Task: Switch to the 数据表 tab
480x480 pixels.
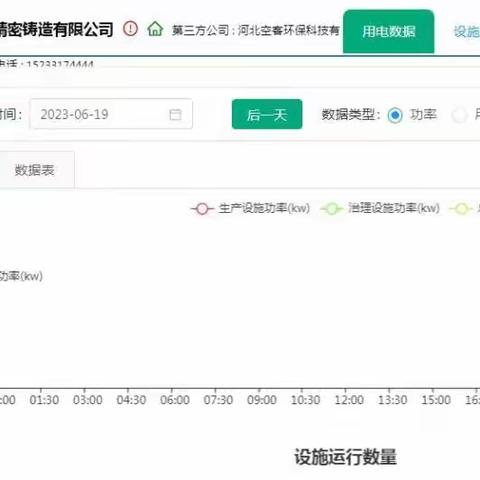Action: click(34, 170)
